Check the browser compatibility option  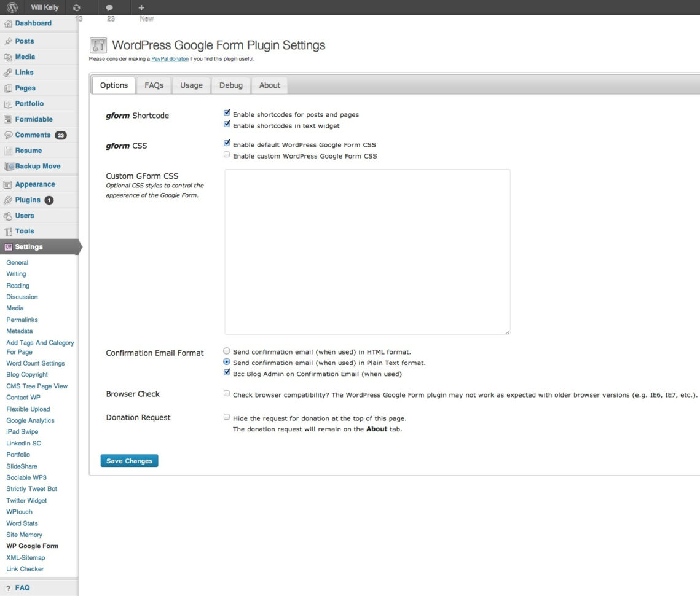click(227, 393)
